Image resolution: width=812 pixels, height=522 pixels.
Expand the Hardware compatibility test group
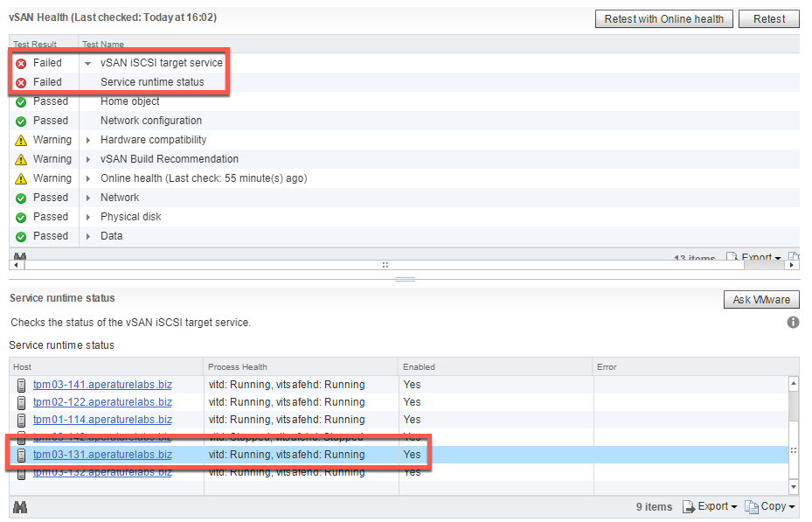point(87,140)
